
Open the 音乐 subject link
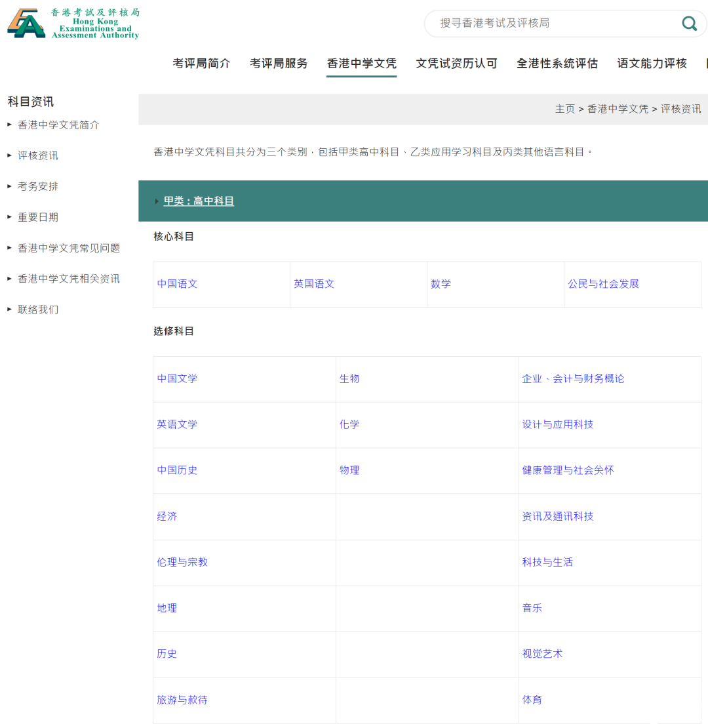(x=532, y=608)
